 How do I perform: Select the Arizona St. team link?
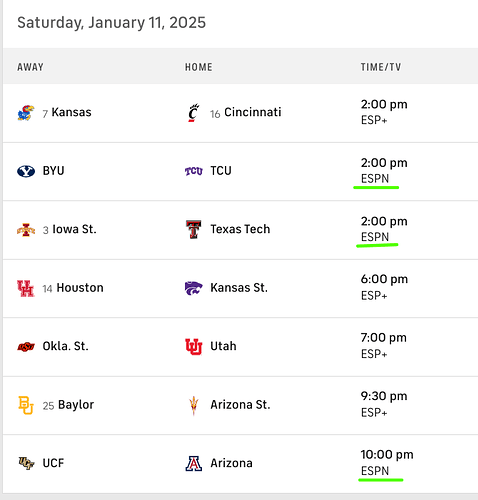click(x=240, y=405)
